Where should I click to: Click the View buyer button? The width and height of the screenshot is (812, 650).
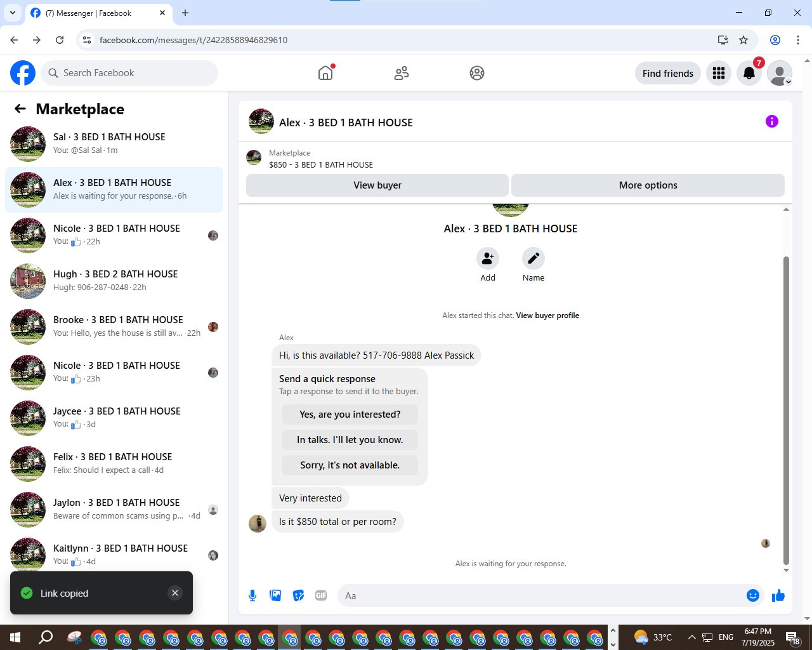(377, 185)
